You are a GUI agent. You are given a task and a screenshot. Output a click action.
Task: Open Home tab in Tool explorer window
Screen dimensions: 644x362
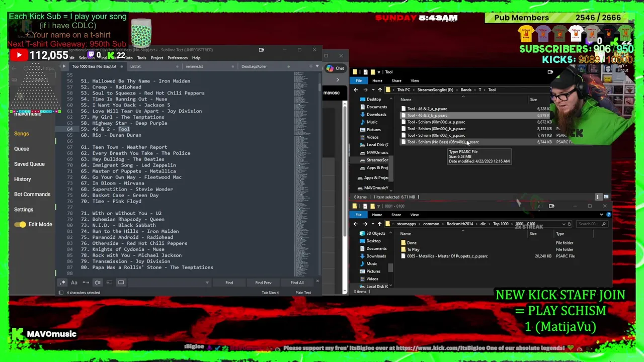(377, 81)
